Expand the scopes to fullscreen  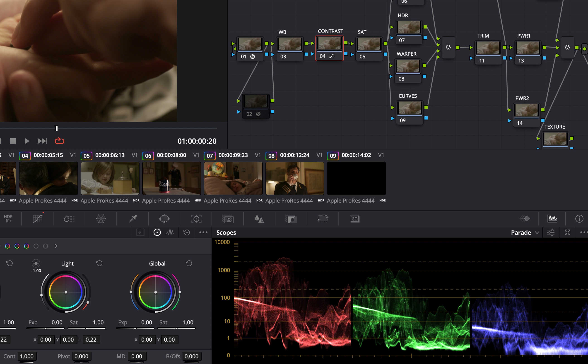click(x=568, y=232)
